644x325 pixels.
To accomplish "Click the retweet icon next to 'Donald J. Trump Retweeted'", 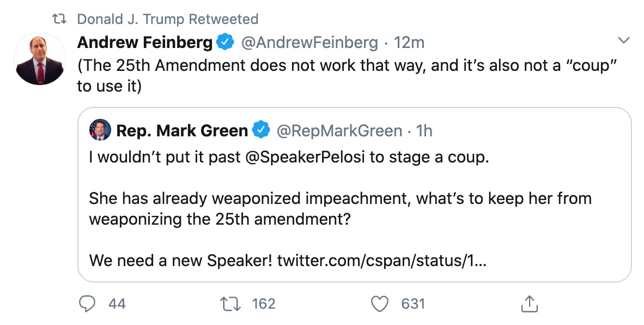I will click(60, 17).
